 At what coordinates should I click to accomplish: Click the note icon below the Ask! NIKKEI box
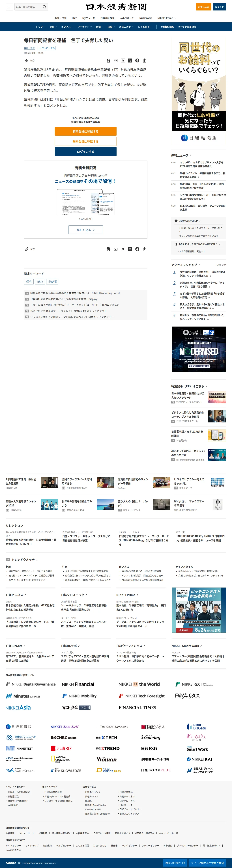pos(123,249)
